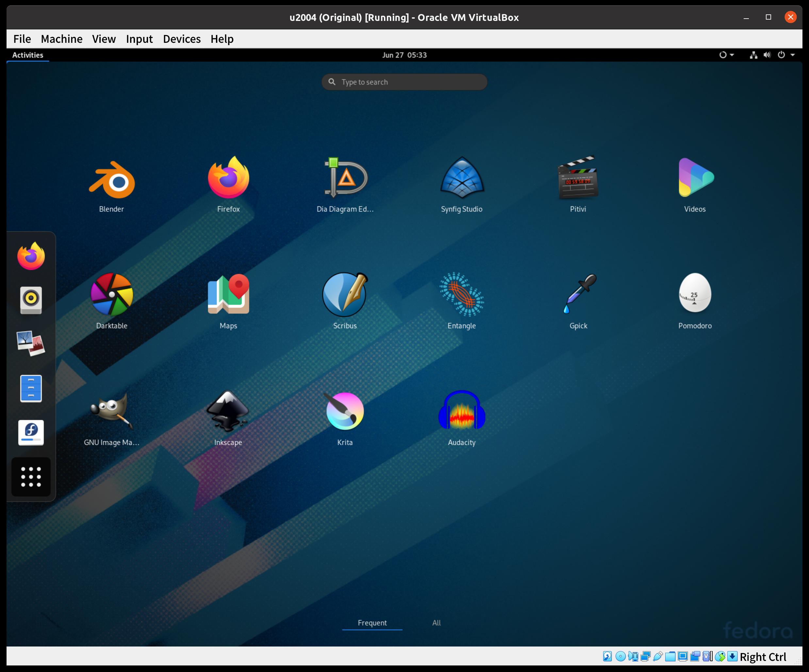Click the Right Ctrl host key label
The height and width of the screenshot is (672, 809).
pyautogui.click(x=763, y=657)
